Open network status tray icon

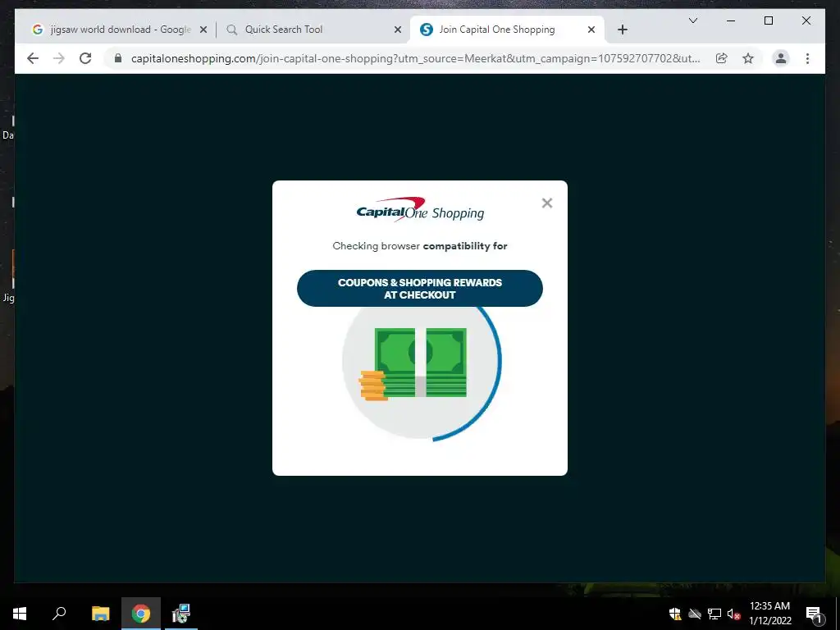[x=714, y=614]
